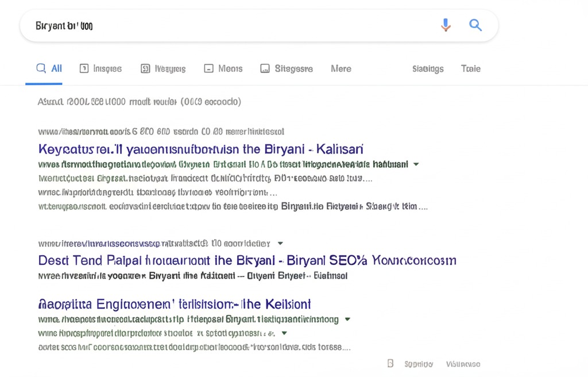Viewport: 588px width, 377px height.
Task: Click the icon beside the "Ivayreis" tab
Action: (x=145, y=68)
